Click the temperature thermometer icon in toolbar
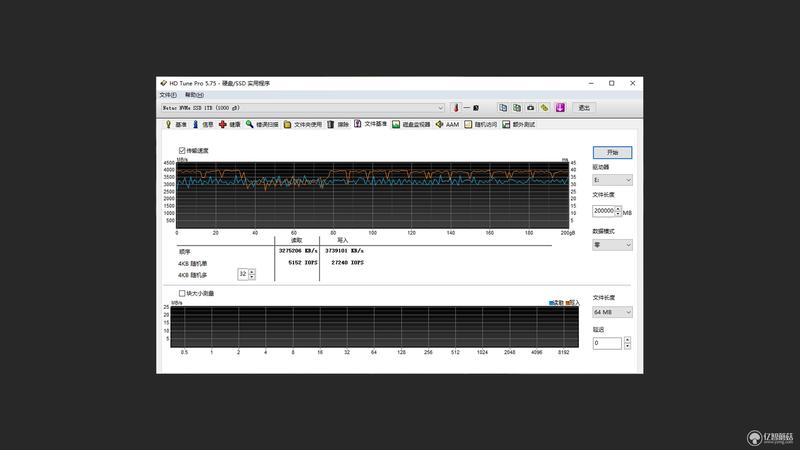Screen dimensions: 800x450 click(x=456, y=108)
